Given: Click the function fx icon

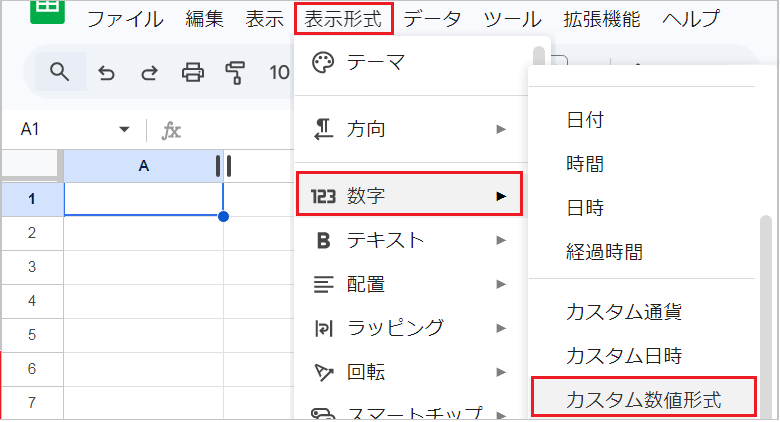Looking at the screenshot, I should pyautogui.click(x=171, y=130).
